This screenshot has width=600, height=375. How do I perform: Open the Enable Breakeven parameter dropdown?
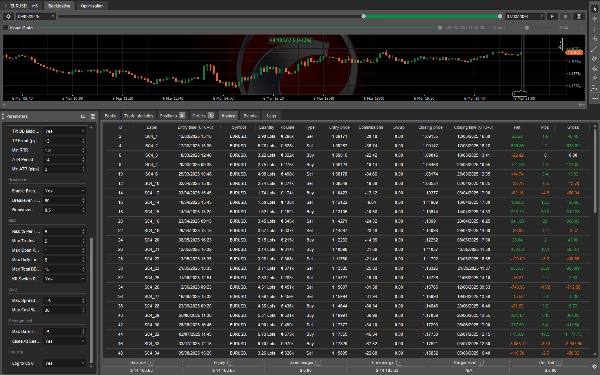64,191
